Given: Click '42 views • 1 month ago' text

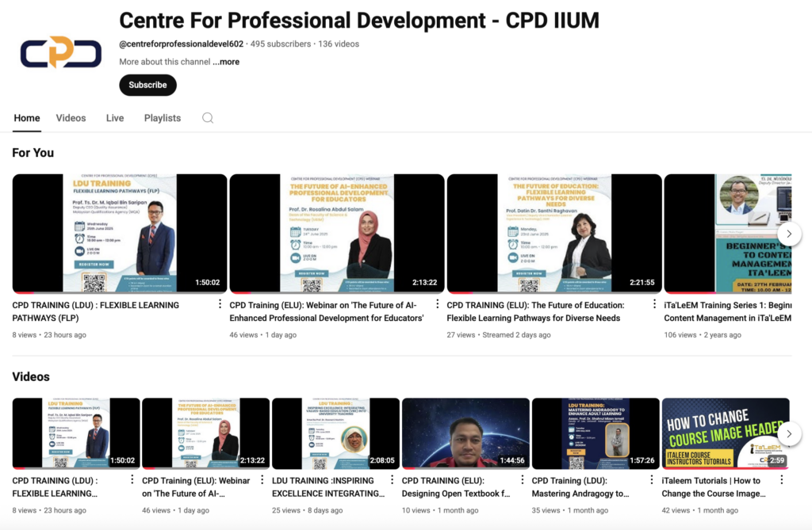Looking at the screenshot, I should pyautogui.click(x=699, y=510).
